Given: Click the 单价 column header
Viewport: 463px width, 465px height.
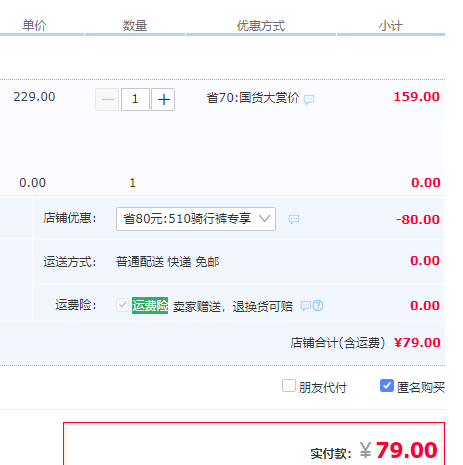Looking at the screenshot, I should coord(34,26).
